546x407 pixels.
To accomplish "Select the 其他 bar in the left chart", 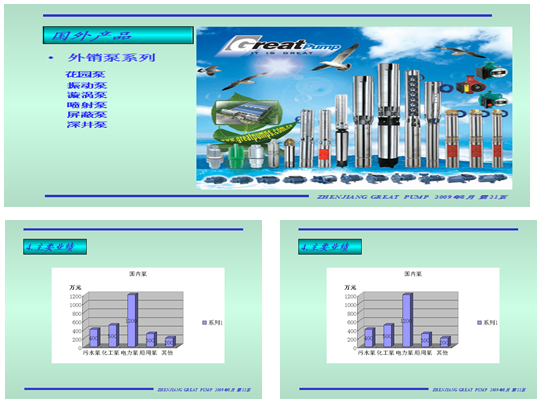I will pos(170,342).
